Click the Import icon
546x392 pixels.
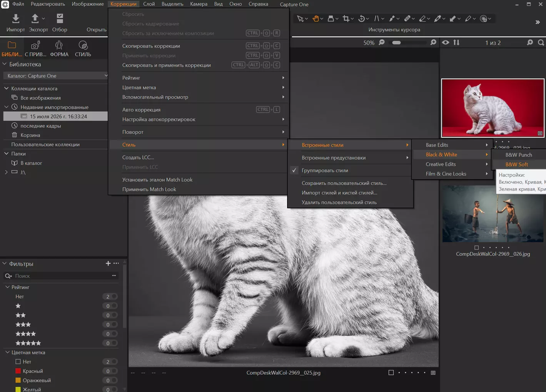point(16,18)
